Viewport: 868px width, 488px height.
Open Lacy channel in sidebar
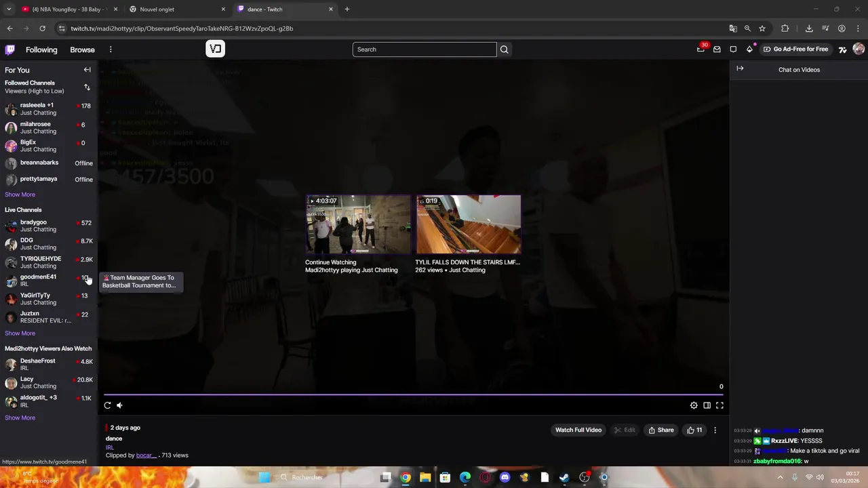pos(49,383)
